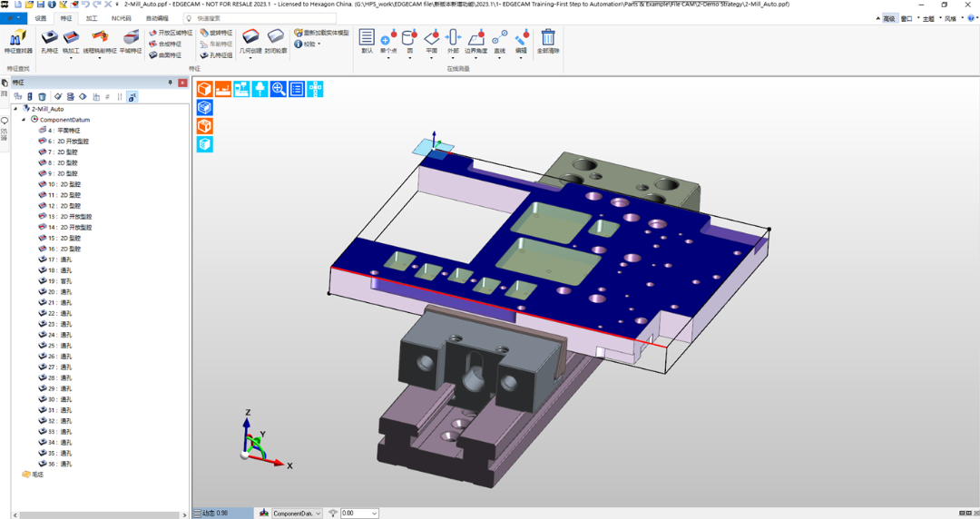
Task: Expand the 单个点 dropdown arrow
Action: [388, 58]
